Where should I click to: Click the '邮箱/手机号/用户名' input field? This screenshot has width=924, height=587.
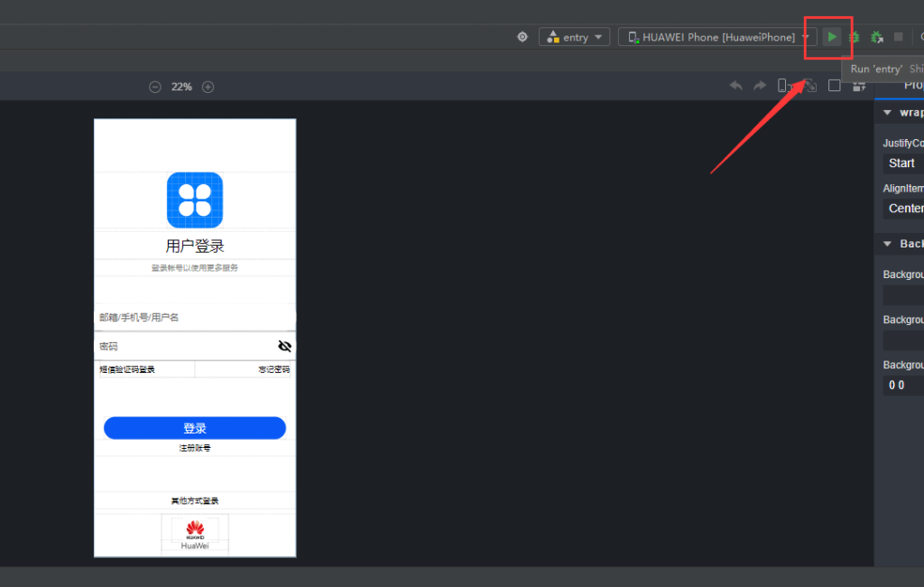point(195,317)
